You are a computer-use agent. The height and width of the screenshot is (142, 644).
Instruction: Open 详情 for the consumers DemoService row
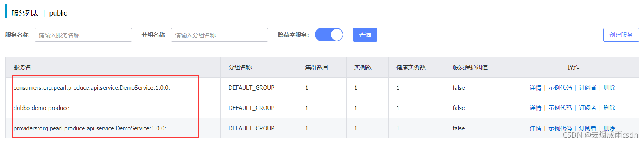click(535, 88)
